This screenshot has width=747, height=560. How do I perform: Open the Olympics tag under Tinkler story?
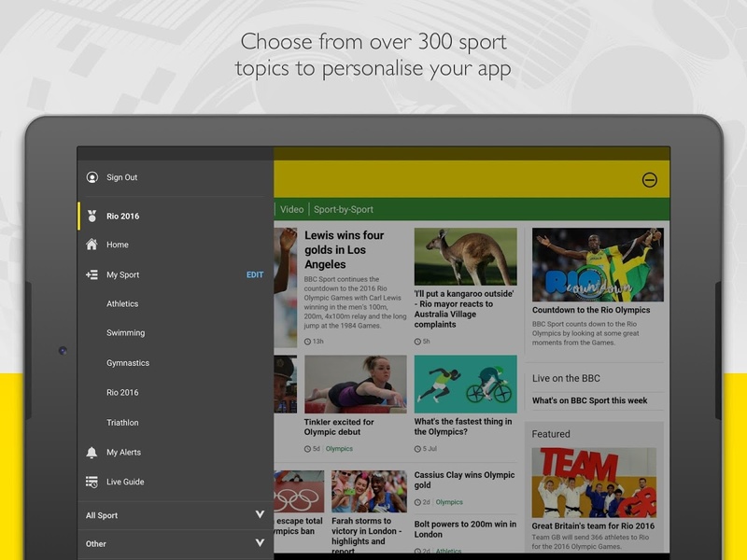[339, 449]
